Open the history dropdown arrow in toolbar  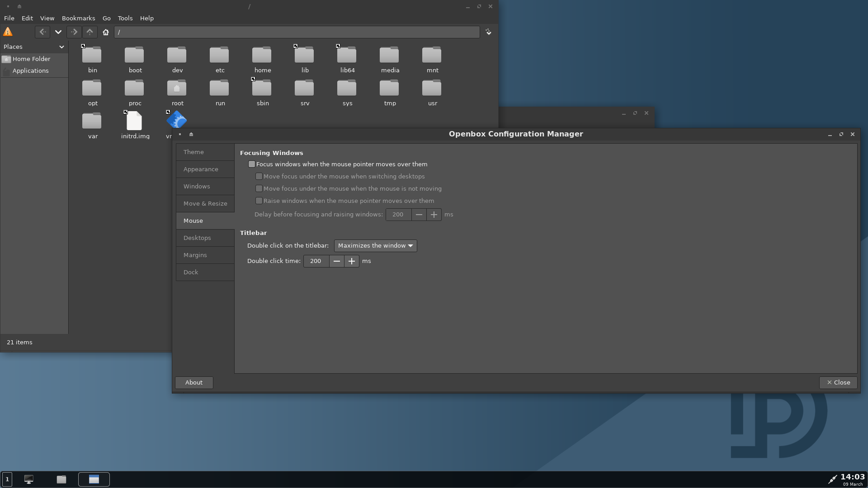[x=58, y=32]
